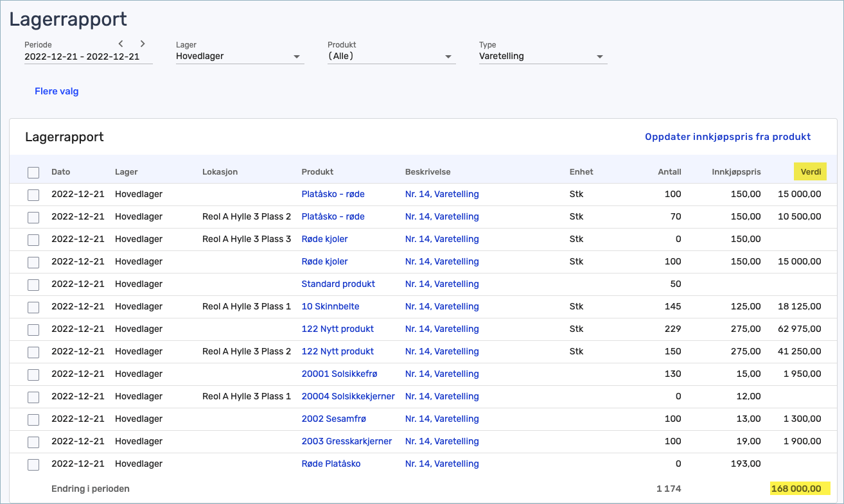Go to previous period arrow
Screen dimensions: 844x504
coord(121,44)
